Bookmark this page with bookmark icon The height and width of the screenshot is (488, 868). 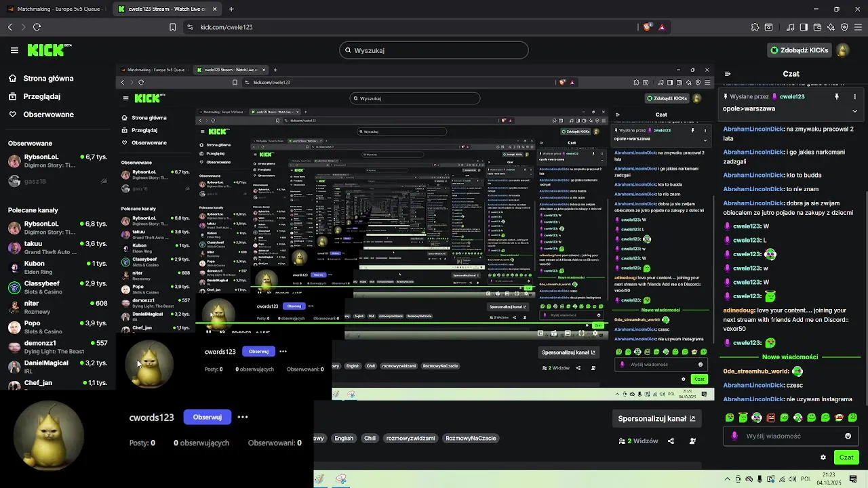click(x=172, y=27)
